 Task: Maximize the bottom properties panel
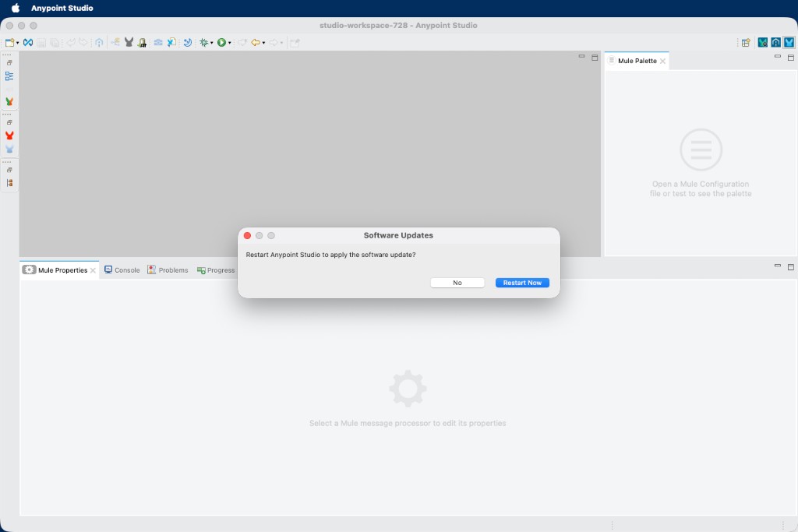point(790,266)
